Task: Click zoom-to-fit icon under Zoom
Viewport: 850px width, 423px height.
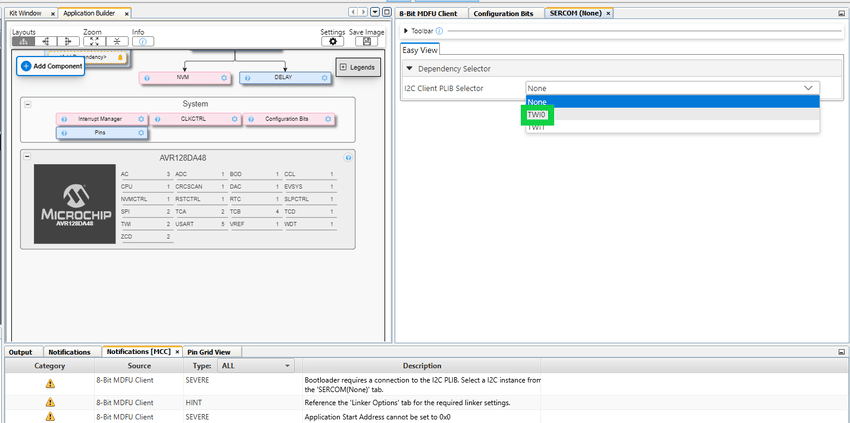Action: tap(92, 42)
